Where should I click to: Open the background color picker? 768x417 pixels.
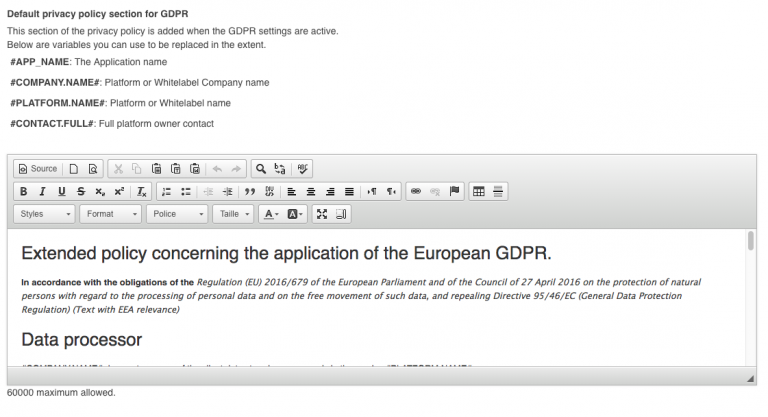pos(297,213)
